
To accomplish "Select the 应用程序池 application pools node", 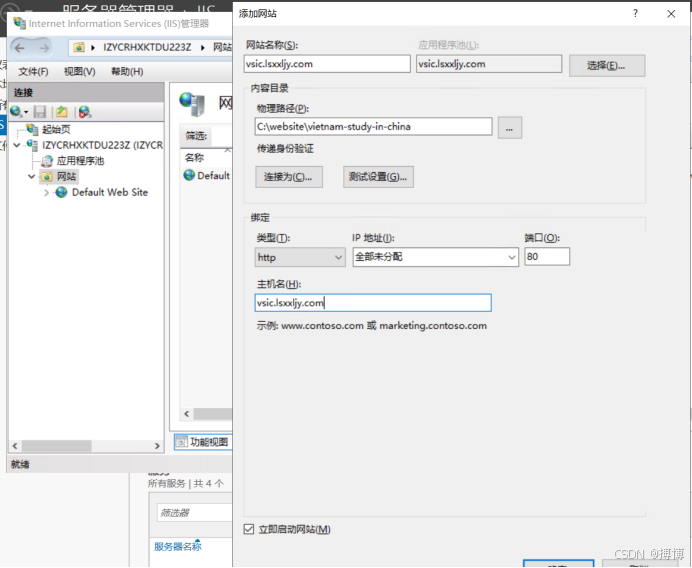I will point(80,161).
